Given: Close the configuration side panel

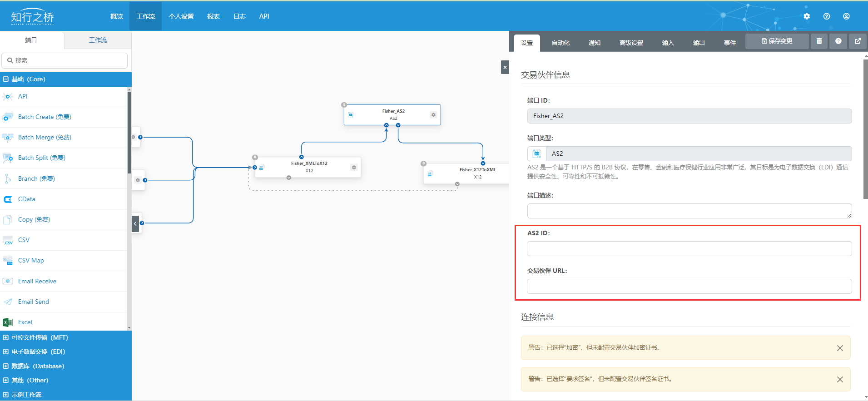Looking at the screenshot, I should coord(505,67).
